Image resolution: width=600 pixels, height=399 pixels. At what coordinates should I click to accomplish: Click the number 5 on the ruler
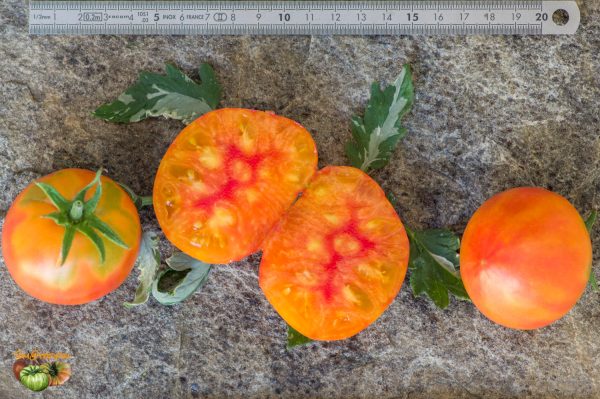tap(157, 18)
